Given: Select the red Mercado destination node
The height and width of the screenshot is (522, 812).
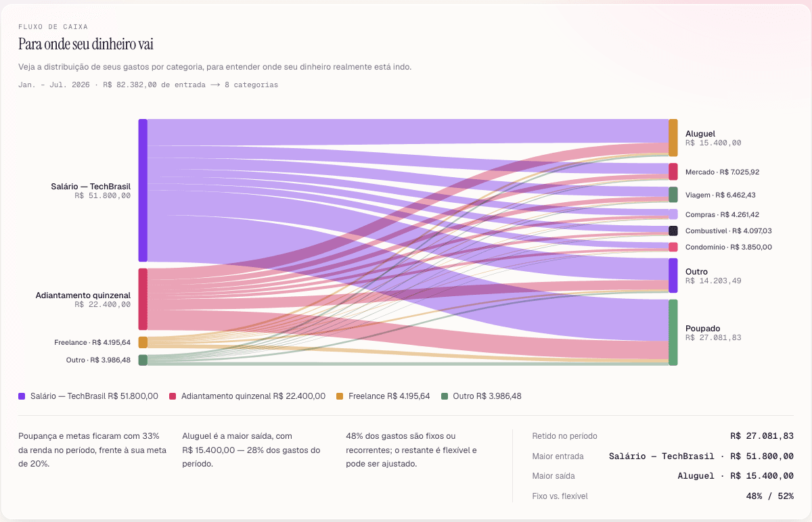Looking at the screenshot, I should 673,172.
